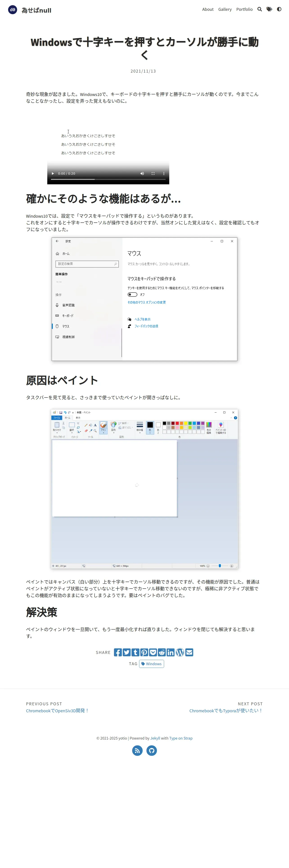This screenshot has width=289, height=868.
Task: Open the site search icon in header
Action: point(259,9)
